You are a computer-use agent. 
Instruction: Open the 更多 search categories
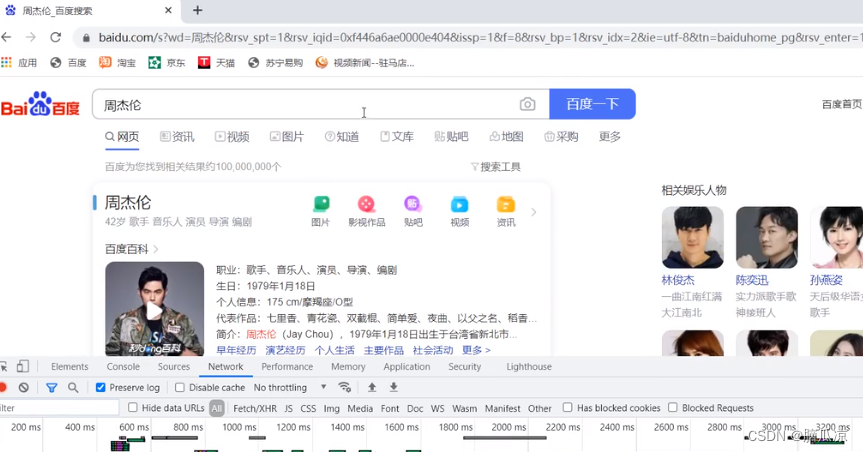[610, 137]
